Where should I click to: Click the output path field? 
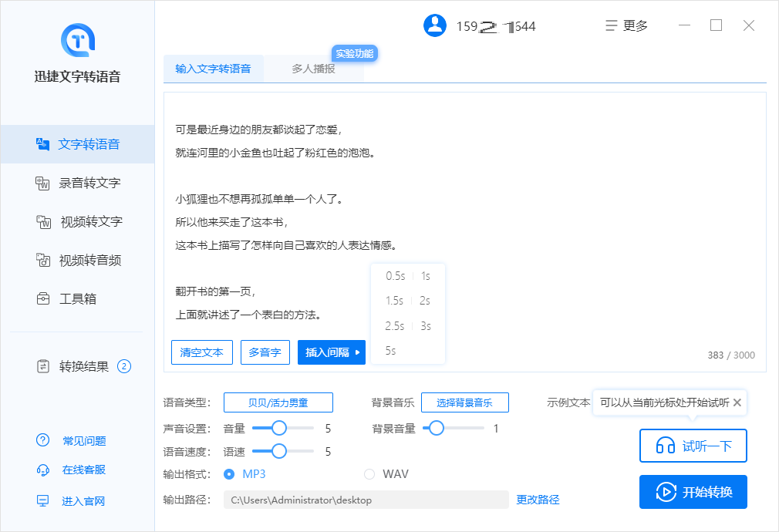point(366,500)
